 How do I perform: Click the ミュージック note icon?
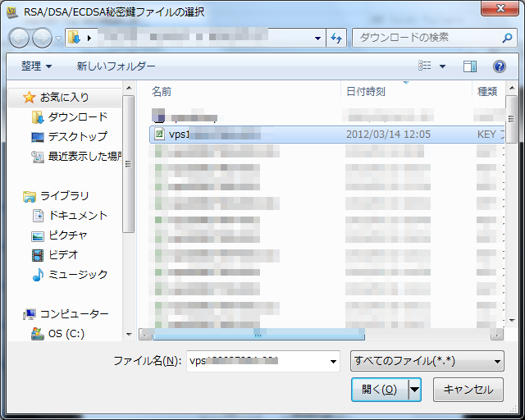(38, 275)
